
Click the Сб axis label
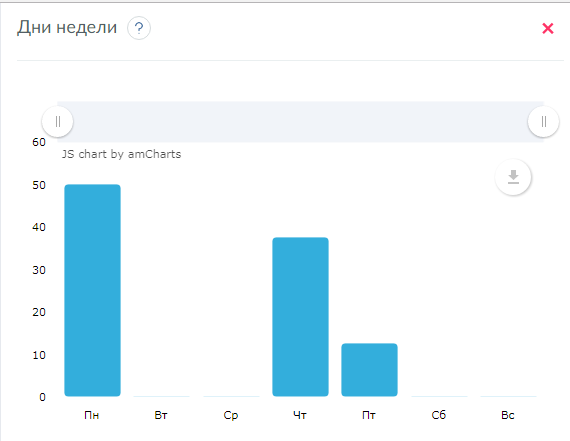[439, 415]
